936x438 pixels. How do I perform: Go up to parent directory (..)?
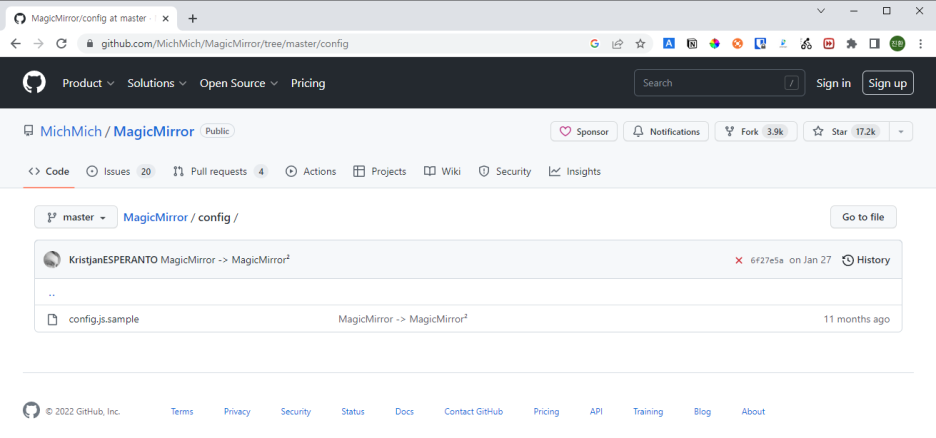[x=51, y=293]
